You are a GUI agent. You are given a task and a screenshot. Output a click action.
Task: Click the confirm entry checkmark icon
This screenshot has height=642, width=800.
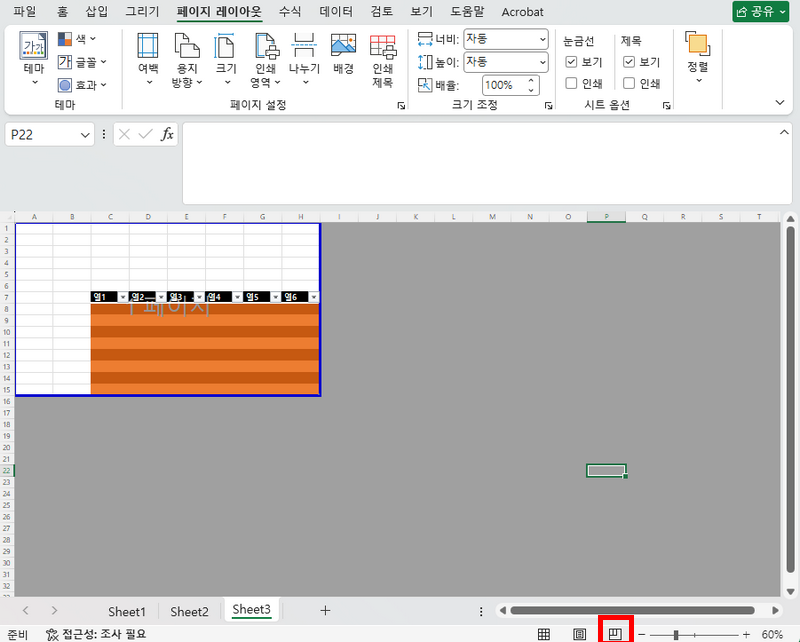(x=145, y=134)
